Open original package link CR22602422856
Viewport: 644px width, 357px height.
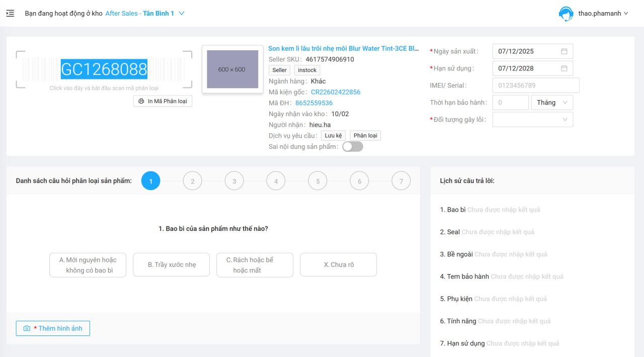pos(335,92)
